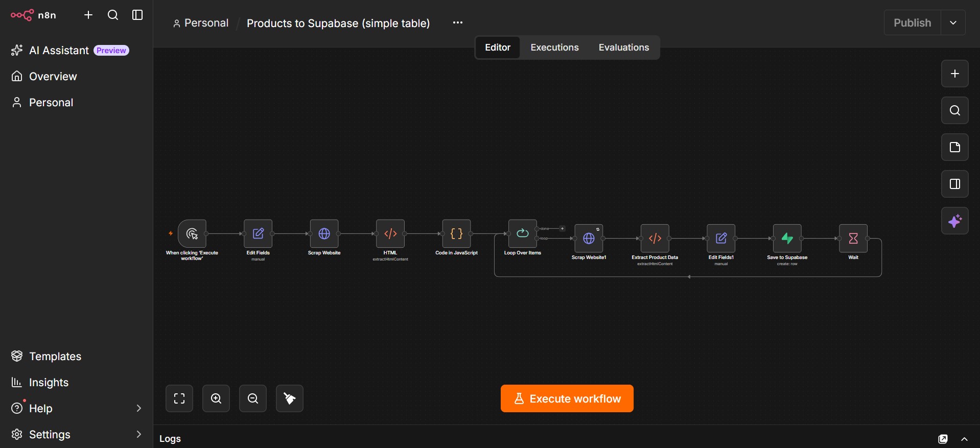Viewport: 980px width, 448px height.
Task: Select the Extract Product Data node
Action: (x=655, y=238)
